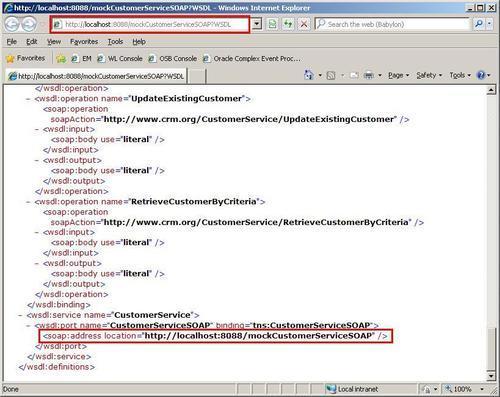The width and height of the screenshot is (500, 397).
Task: Click the Feeds icon in the command bar
Action: [331, 75]
